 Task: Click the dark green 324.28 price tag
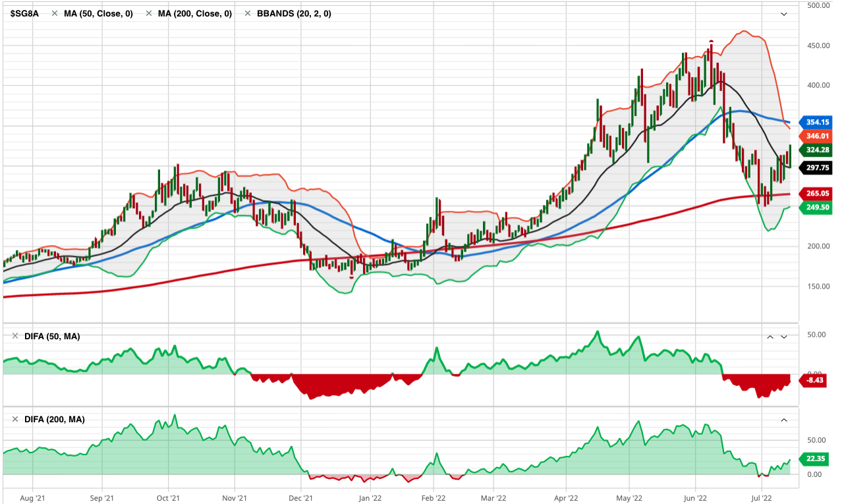tap(817, 150)
